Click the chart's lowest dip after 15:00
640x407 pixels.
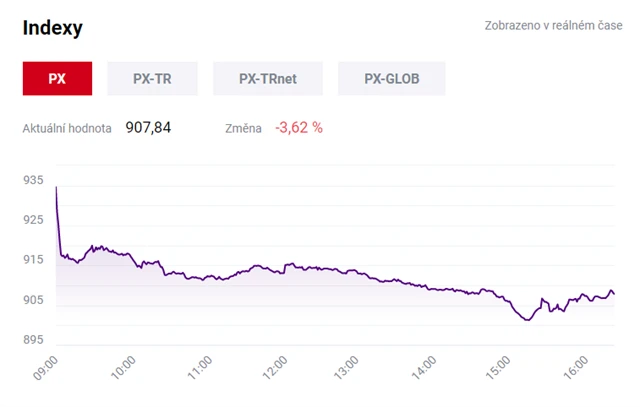click(x=528, y=320)
